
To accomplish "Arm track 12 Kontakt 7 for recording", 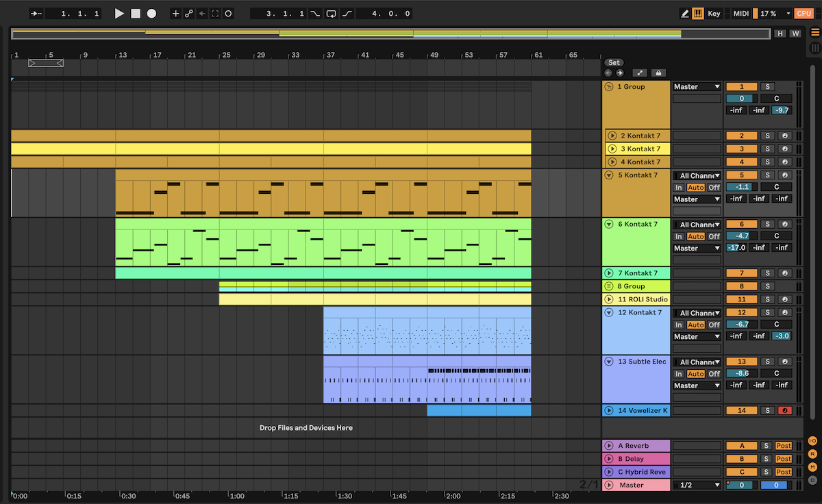I will click(785, 312).
